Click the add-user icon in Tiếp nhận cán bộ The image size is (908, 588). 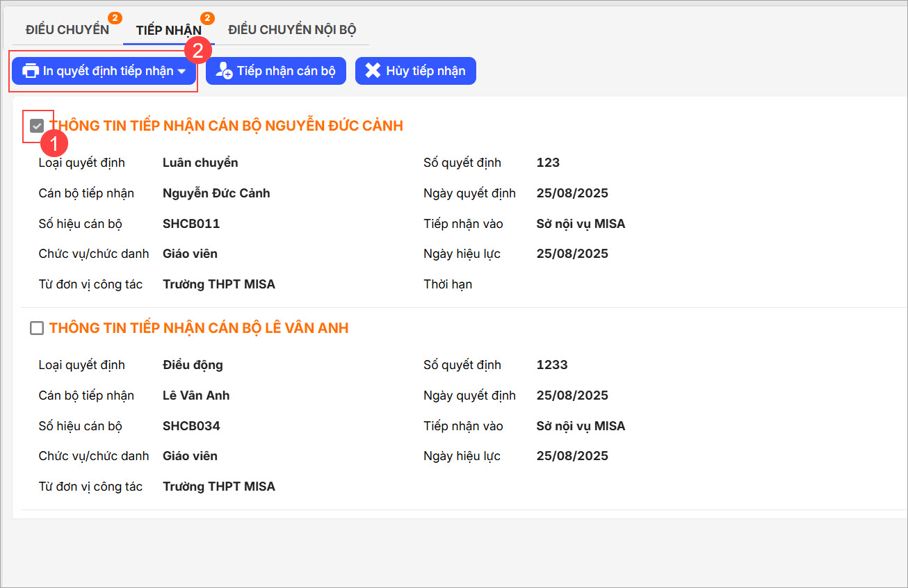pos(224,71)
